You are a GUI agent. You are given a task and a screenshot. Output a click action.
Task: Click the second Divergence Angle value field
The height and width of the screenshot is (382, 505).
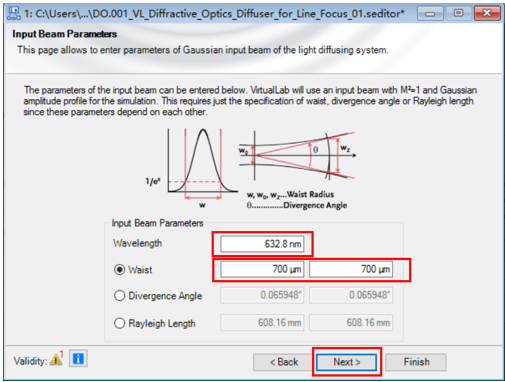click(x=351, y=295)
